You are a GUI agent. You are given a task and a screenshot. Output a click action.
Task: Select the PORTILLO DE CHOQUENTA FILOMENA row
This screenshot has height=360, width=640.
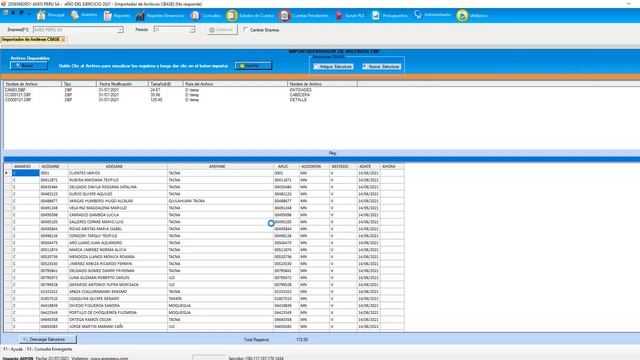pyautogui.click(x=204, y=312)
